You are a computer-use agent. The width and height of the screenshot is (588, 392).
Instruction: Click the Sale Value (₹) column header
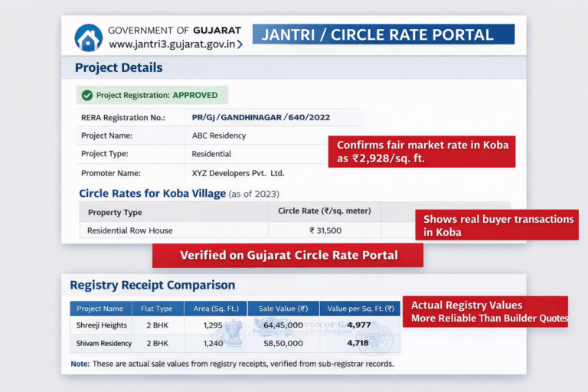coord(283,309)
